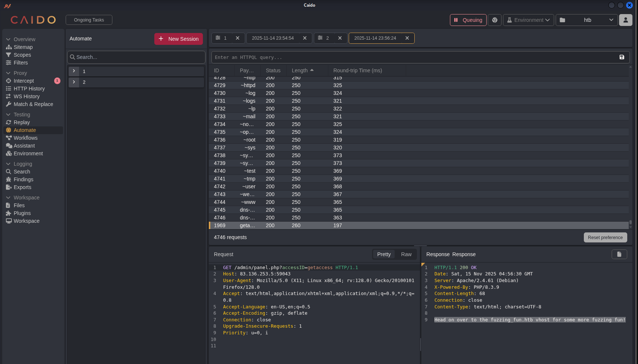This screenshot has height=364, width=638.
Task: Open the htb project selector dropdown
Action: pyautogui.click(x=586, y=20)
